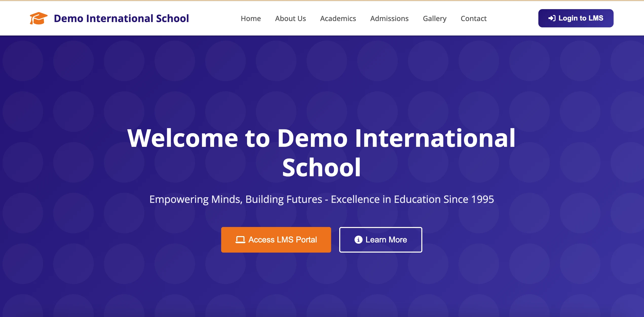
Task: Open the Admissions page
Action: click(389, 18)
